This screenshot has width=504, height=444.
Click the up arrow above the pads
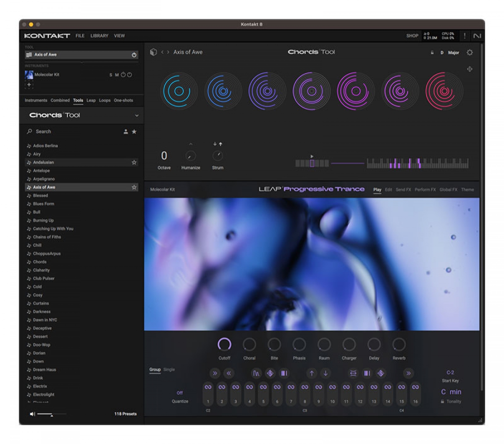(312, 373)
